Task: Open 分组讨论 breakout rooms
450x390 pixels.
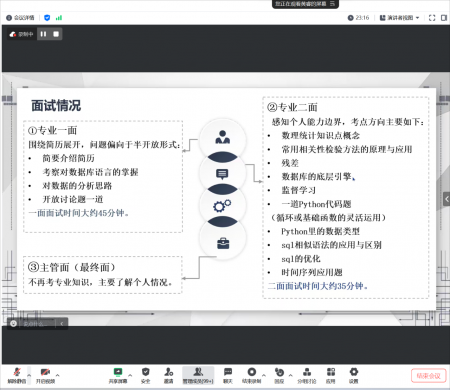Action: pos(307,375)
